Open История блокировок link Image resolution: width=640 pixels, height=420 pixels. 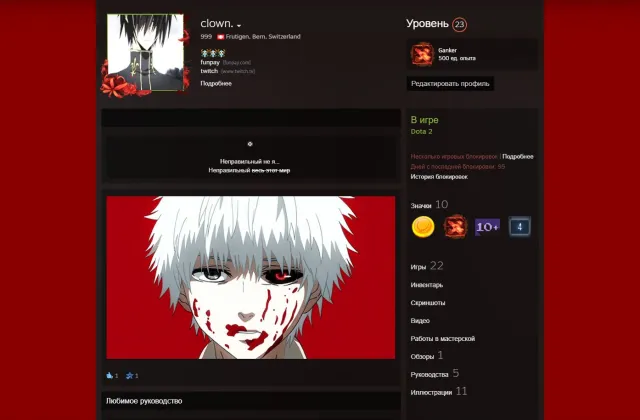click(439, 177)
